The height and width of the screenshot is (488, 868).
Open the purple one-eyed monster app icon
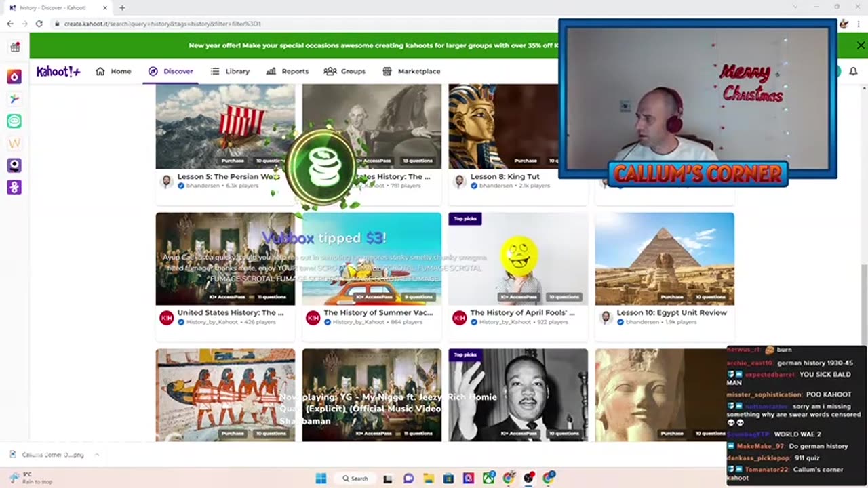[14, 165]
